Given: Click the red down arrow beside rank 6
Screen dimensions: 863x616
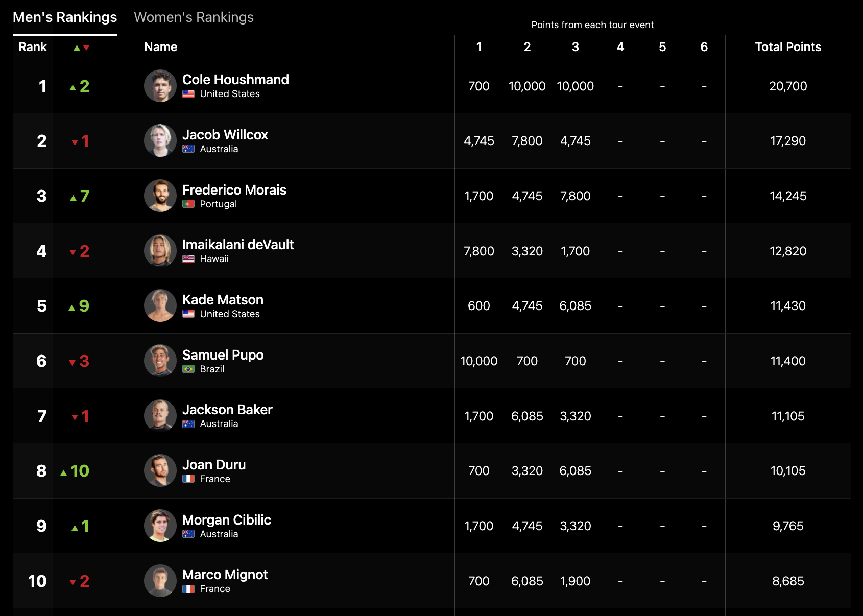Looking at the screenshot, I should coord(73,363).
